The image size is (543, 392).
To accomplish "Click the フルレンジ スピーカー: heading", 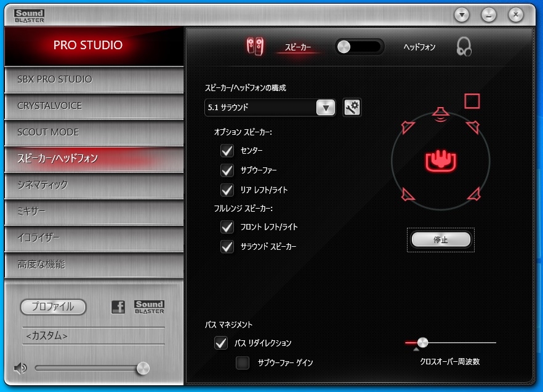I will coord(243,209).
